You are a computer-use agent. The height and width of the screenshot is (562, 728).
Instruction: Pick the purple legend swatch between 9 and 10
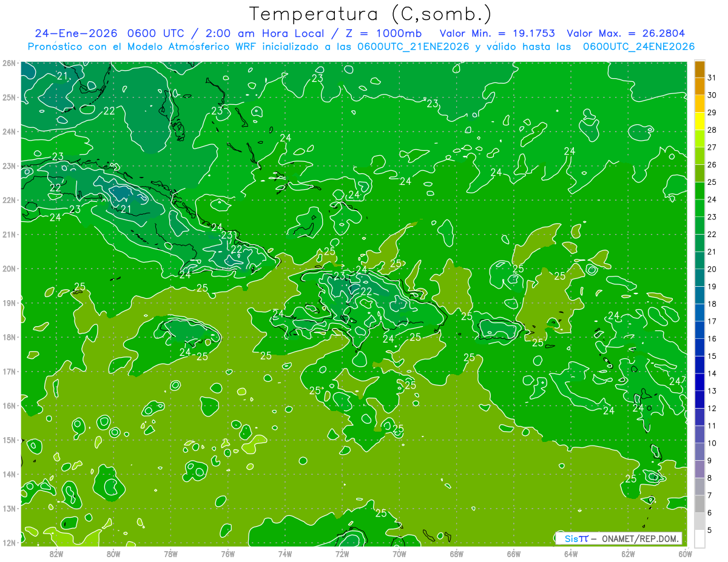pyautogui.click(x=699, y=452)
